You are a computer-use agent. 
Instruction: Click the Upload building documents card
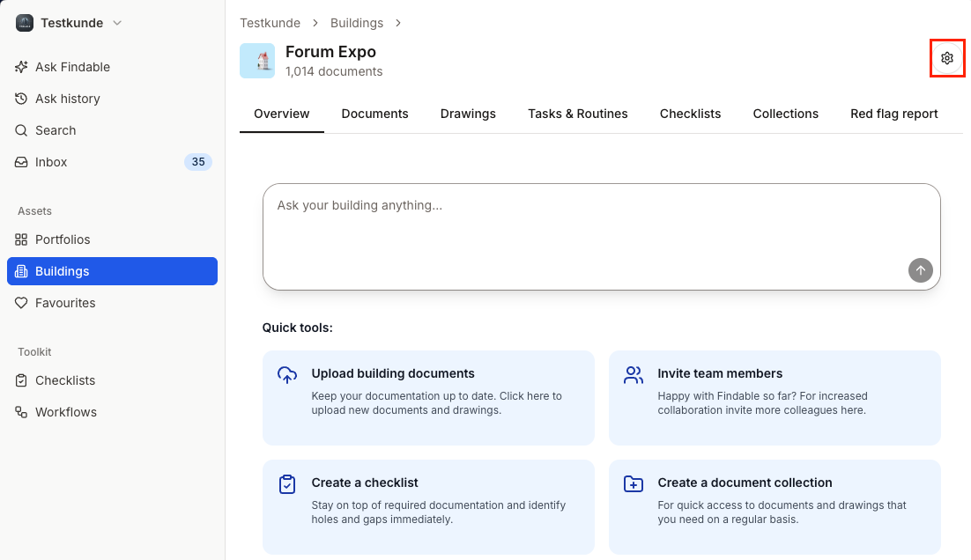coord(428,398)
